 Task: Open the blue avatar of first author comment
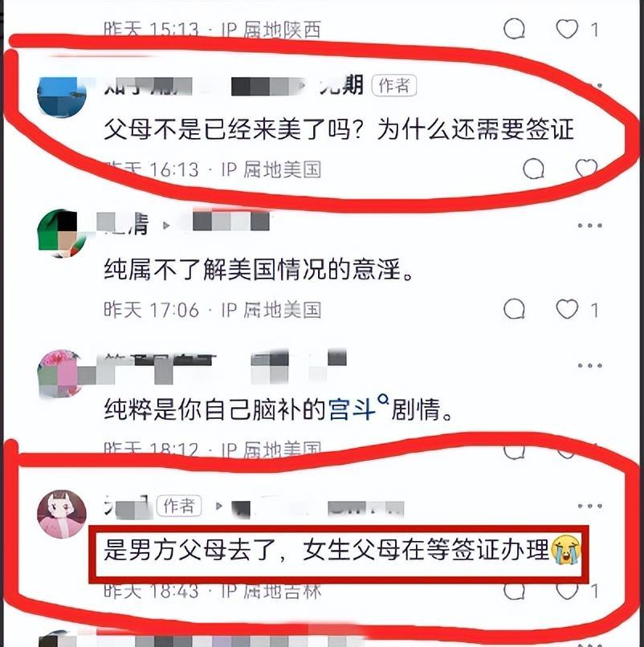click(x=62, y=97)
